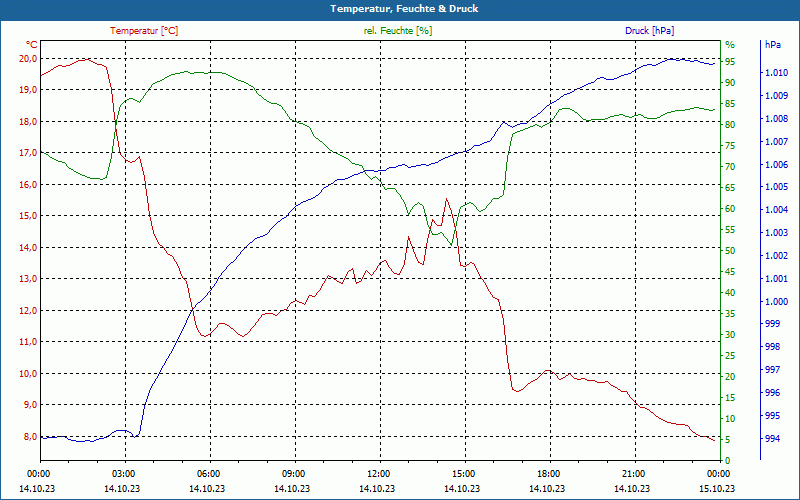Click the chart title 'Temperatur, Feuchte & Druck'

click(x=404, y=9)
